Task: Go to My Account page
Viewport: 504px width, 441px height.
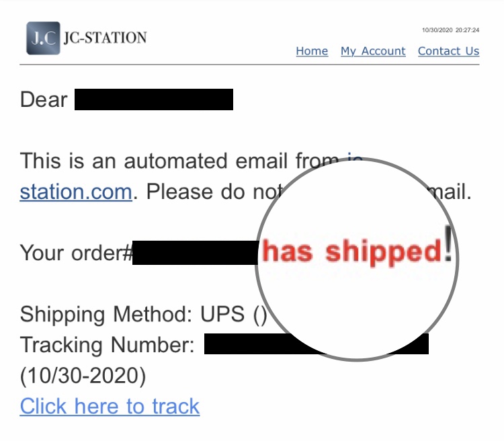Action: click(x=373, y=51)
